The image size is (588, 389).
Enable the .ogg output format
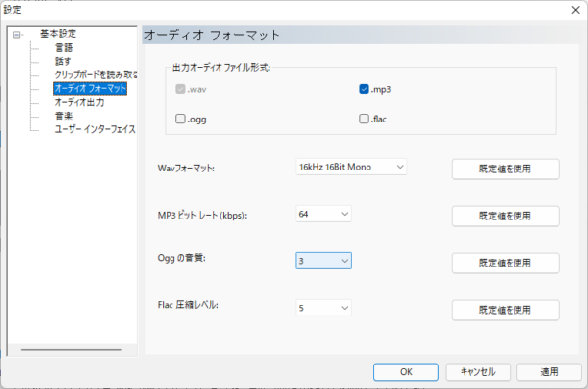(180, 119)
